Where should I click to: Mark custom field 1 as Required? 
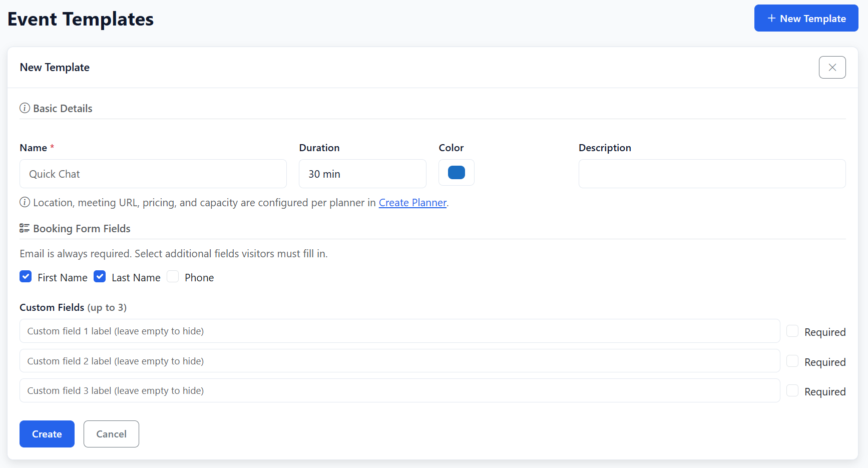coord(792,331)
